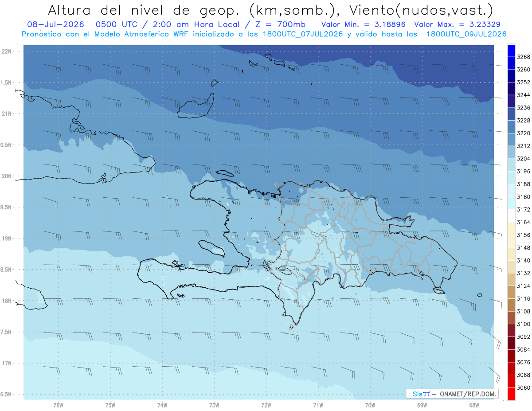
Task: Click the 18N latitude label
Action: 7,301
